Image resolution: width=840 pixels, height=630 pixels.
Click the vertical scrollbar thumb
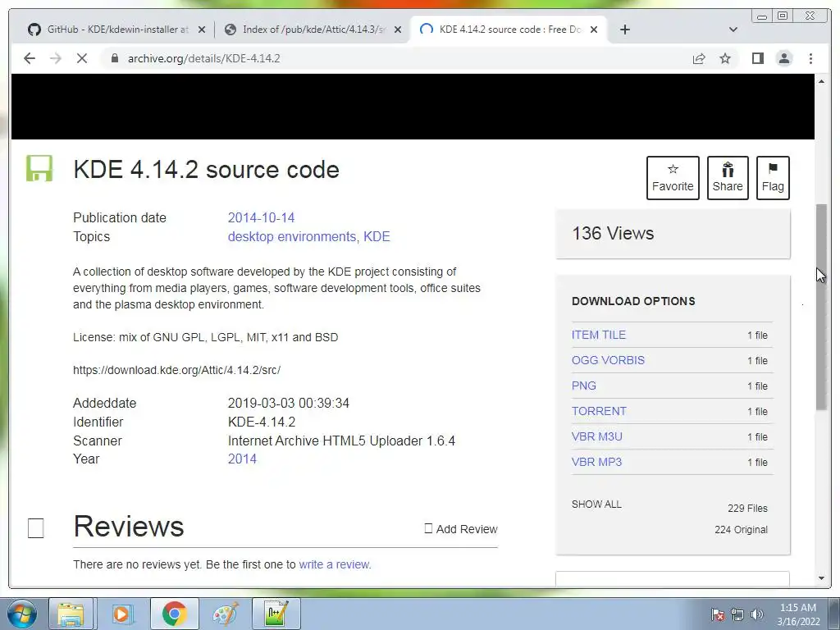click(821, 307)
